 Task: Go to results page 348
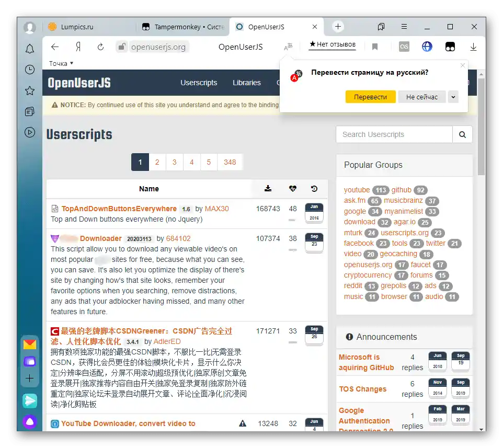[230, 162]
